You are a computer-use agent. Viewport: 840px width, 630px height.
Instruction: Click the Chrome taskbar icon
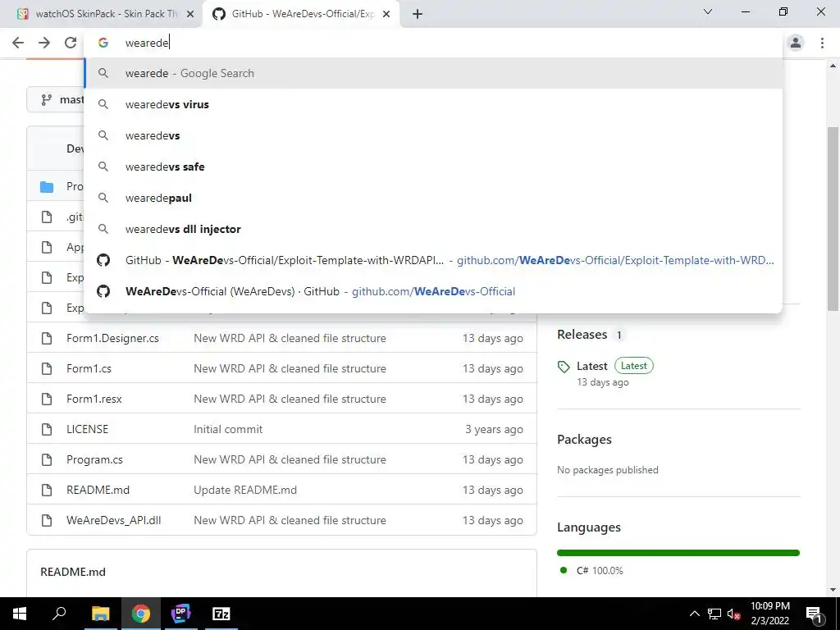pos(141,614)
